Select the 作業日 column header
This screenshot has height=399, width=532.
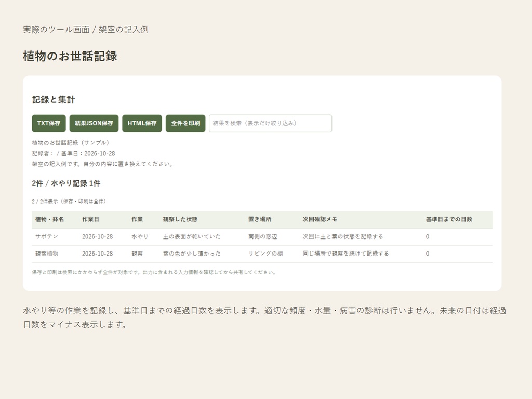[x=90, y=219]
